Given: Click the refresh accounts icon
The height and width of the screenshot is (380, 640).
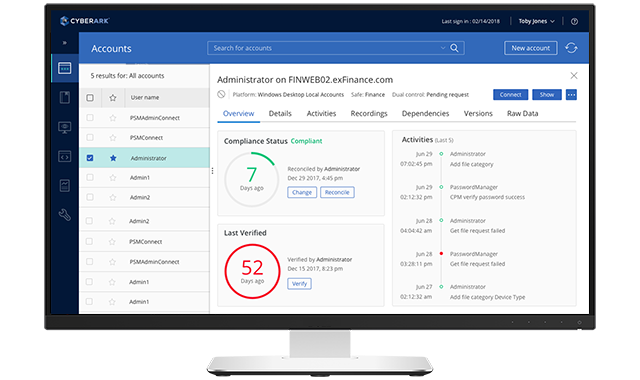Looking at the screenshot, I should tap(571, 48).
